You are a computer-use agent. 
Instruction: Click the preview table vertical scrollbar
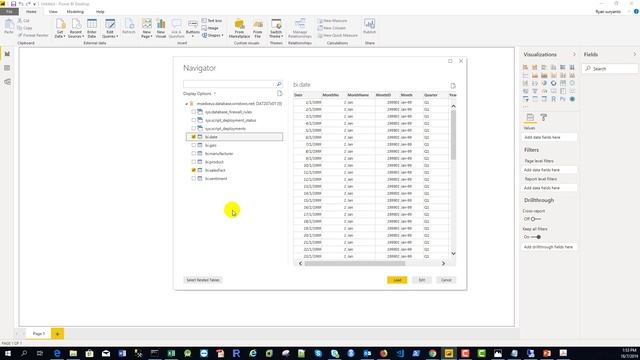453,135
